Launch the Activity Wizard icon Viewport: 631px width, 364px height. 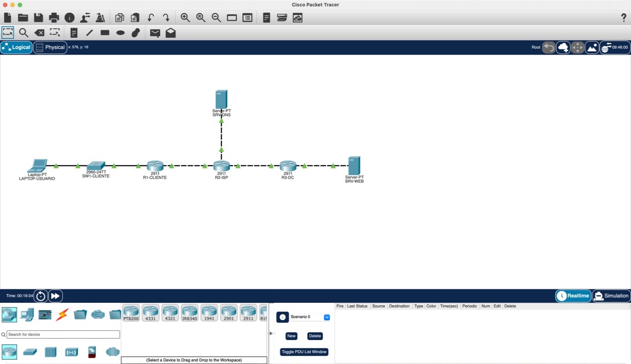click(100, 18)
